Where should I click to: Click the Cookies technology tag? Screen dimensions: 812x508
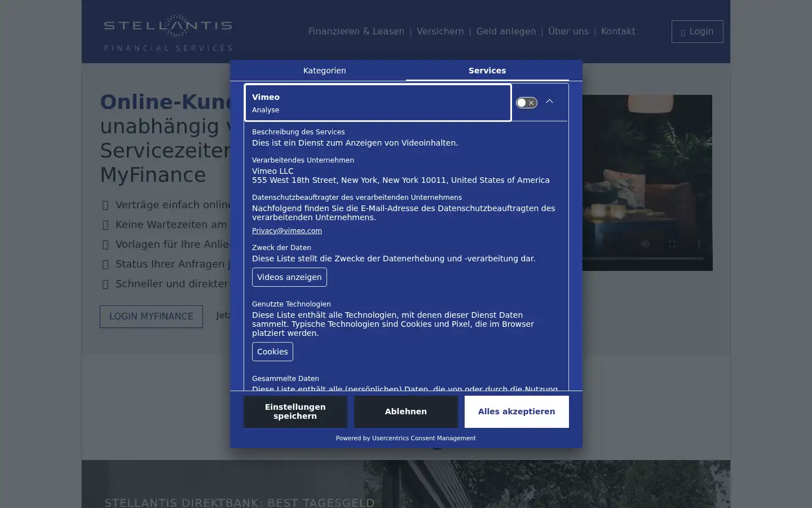[x=272, y=352]
